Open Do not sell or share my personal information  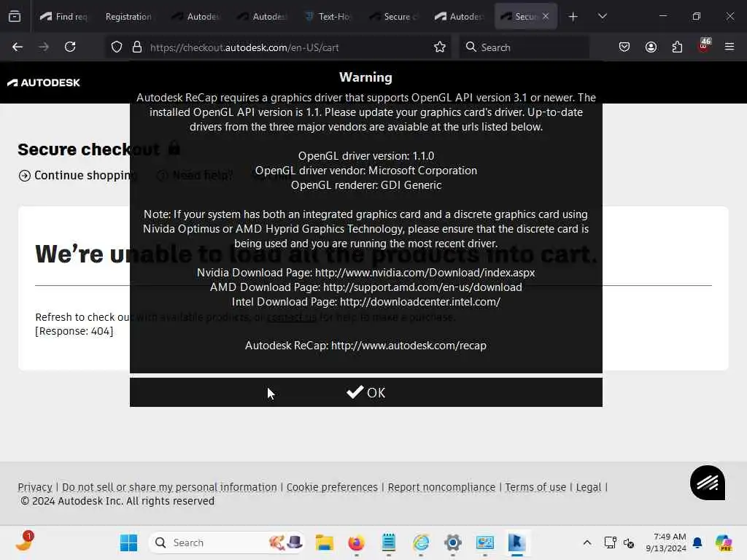(x=169, y=487)
